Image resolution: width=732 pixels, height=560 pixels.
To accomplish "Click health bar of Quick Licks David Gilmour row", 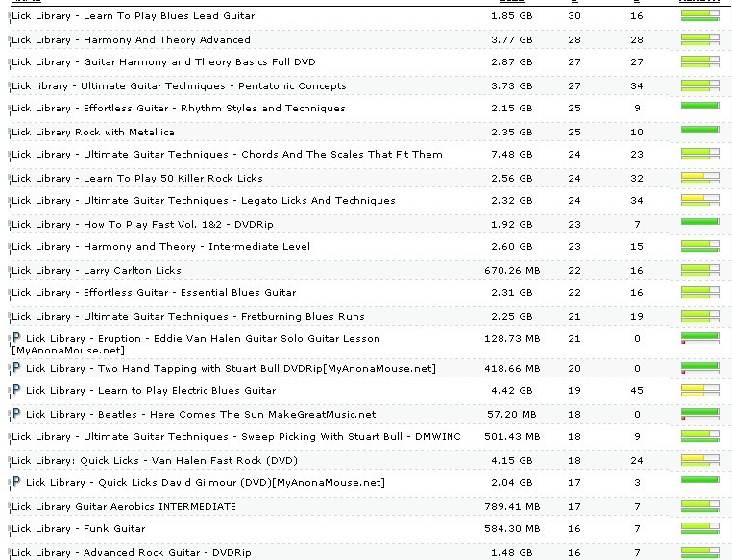I will pos(699,479).
